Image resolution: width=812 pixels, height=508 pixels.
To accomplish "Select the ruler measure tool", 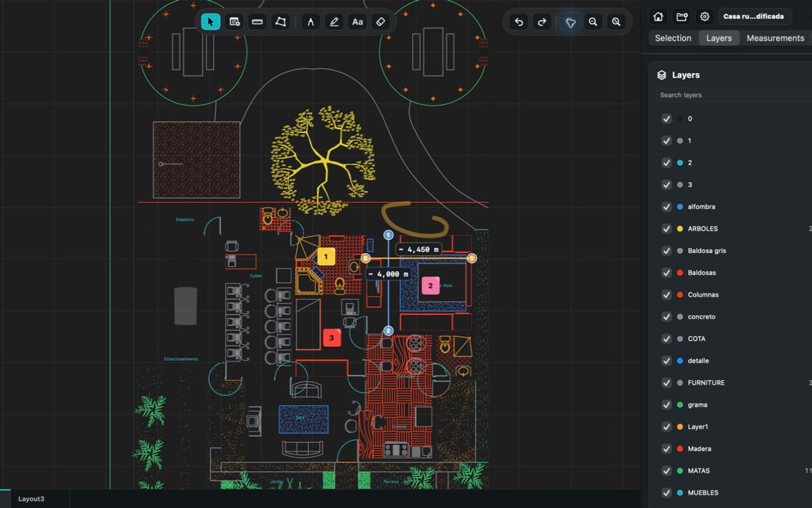I will (x=257, y=22).
